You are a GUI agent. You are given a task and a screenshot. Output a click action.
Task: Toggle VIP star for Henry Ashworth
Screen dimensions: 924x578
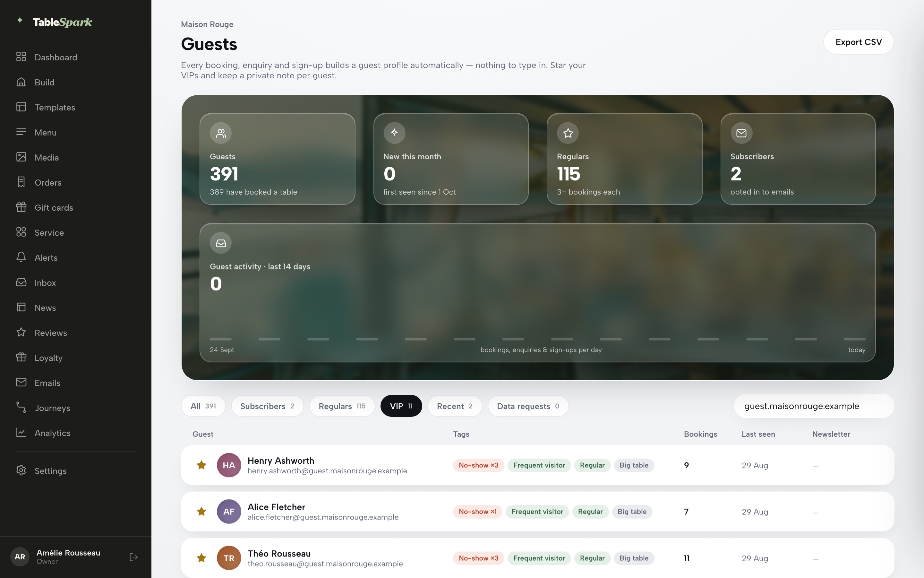click(x=201, y=465)
